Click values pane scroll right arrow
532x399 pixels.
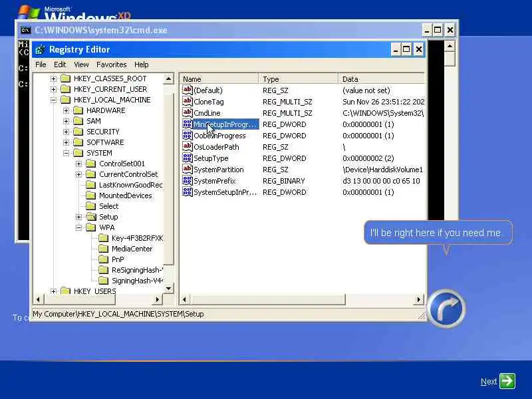(419, 299)
